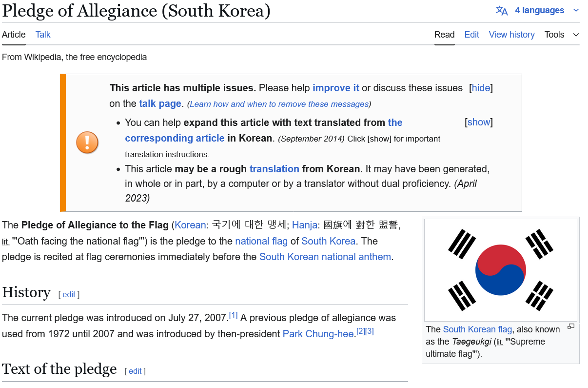Click the 'national flag' link

point(261,241)
